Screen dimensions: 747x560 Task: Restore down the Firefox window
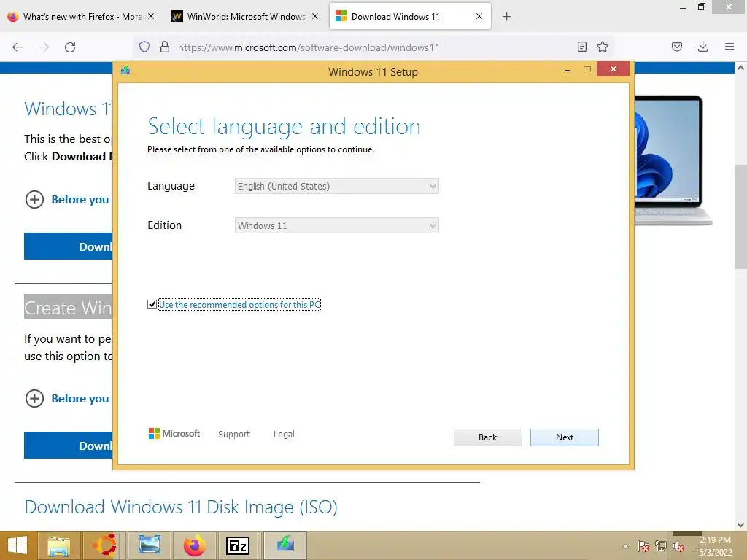click(x=701, y=7)
